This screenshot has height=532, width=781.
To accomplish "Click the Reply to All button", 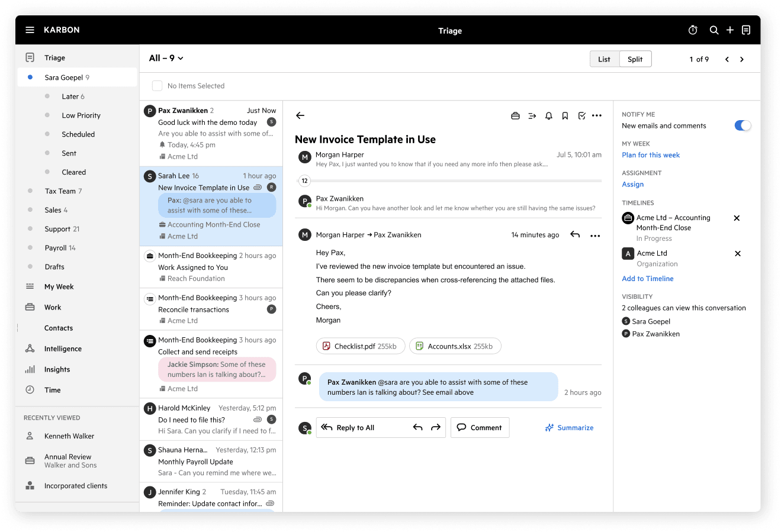I will click(355, 428).
